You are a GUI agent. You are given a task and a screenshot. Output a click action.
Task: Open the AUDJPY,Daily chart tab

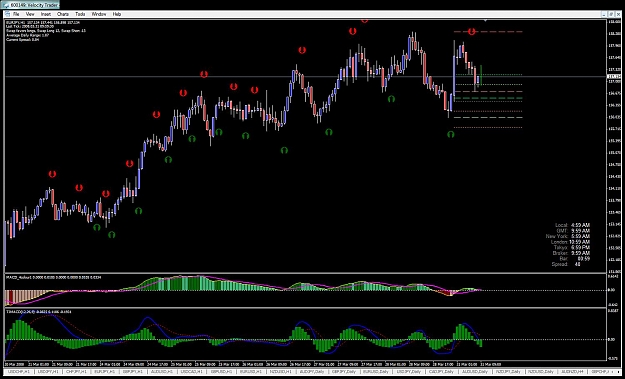pyautogui.click(x=312, y=371)
